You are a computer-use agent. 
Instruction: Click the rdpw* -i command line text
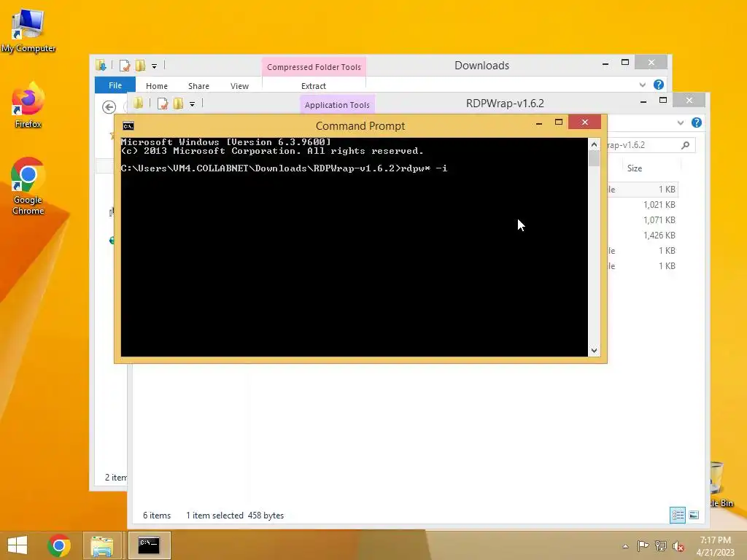point(424,168)
